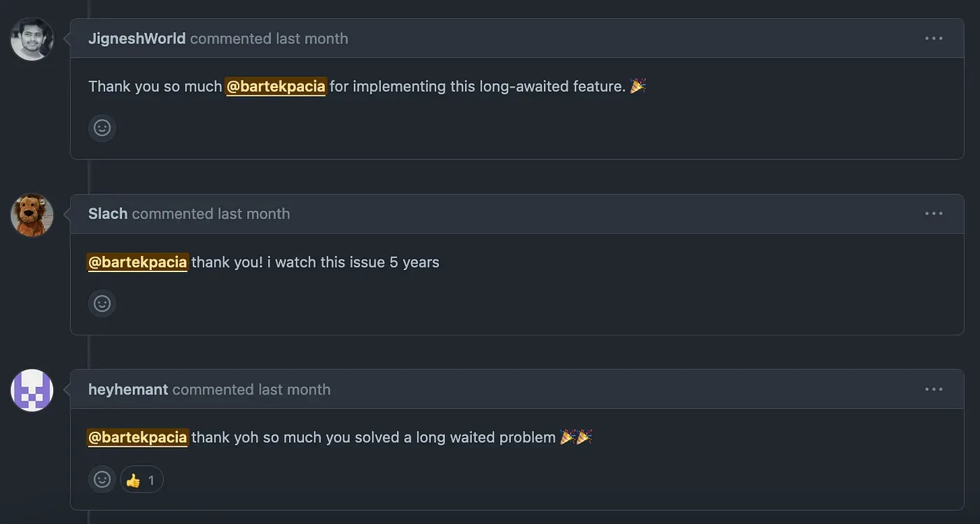The width and height of the screenshot is (980, 524).
Task: Open options menu on JigneshWorld's comment
Action: tap(934, 38)
